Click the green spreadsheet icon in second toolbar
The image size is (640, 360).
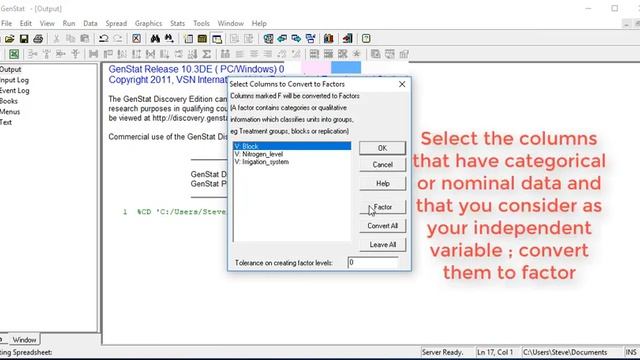coord(14,54)
